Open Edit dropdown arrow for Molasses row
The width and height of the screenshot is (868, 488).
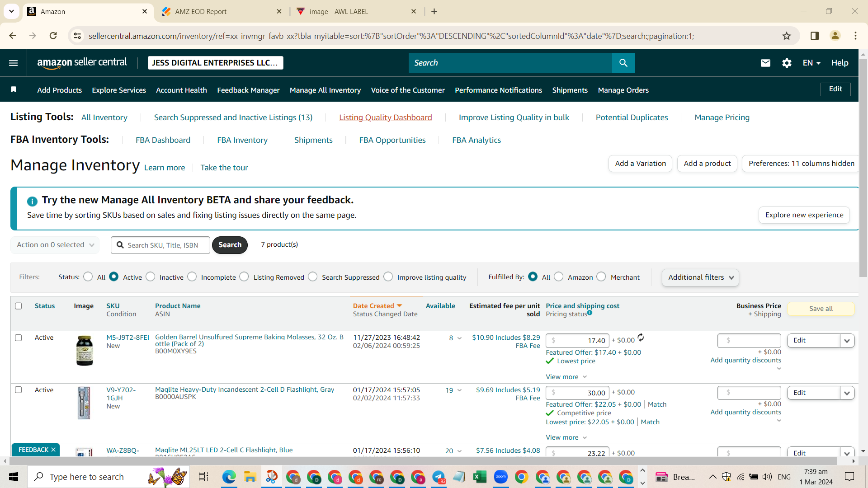[847, 341]
